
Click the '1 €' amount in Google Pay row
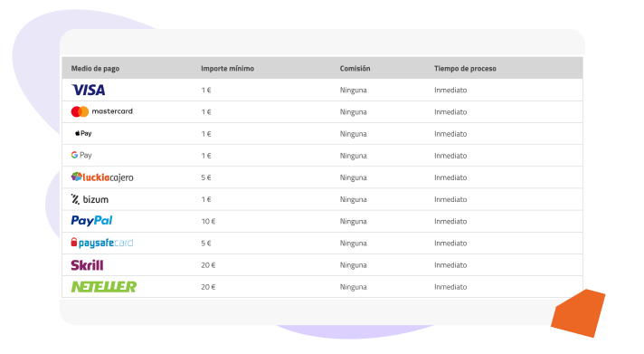(x=206, y=156)
